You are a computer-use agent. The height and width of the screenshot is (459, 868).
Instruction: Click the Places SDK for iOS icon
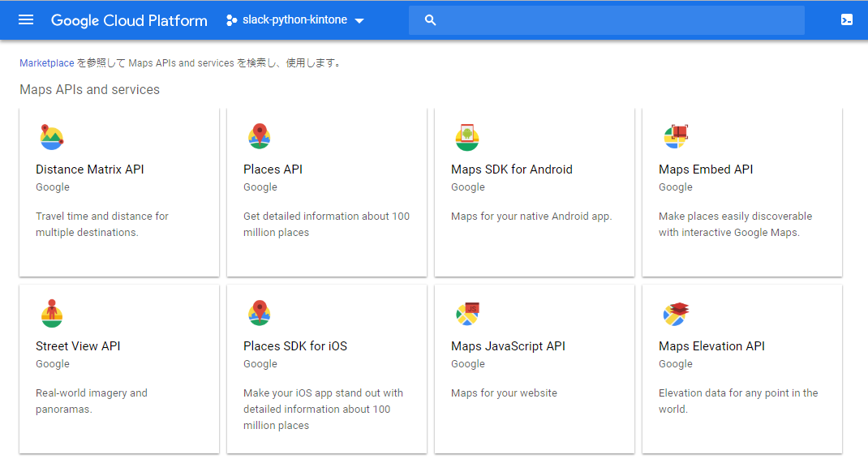(259, 313)
